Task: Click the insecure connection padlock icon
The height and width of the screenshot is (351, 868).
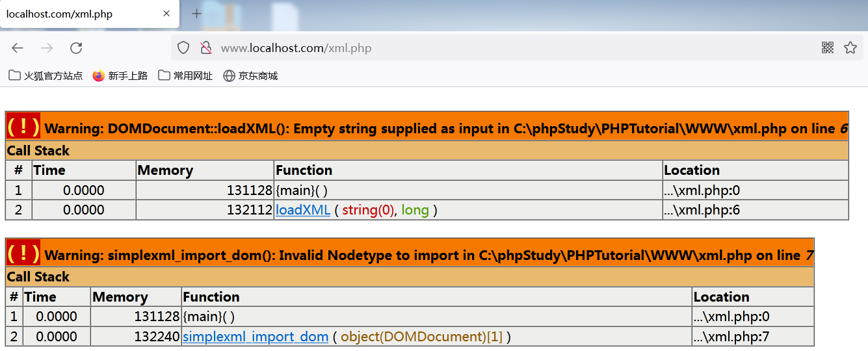Action: 205,47
